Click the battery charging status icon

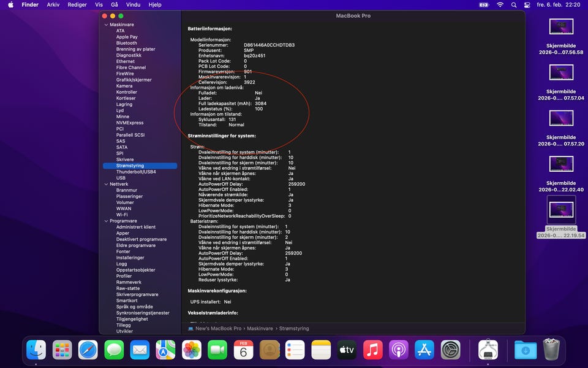tap(484, 5)
